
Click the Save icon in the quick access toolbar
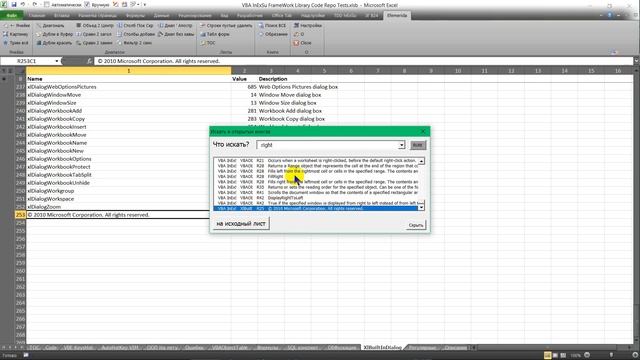pos(13,4)
